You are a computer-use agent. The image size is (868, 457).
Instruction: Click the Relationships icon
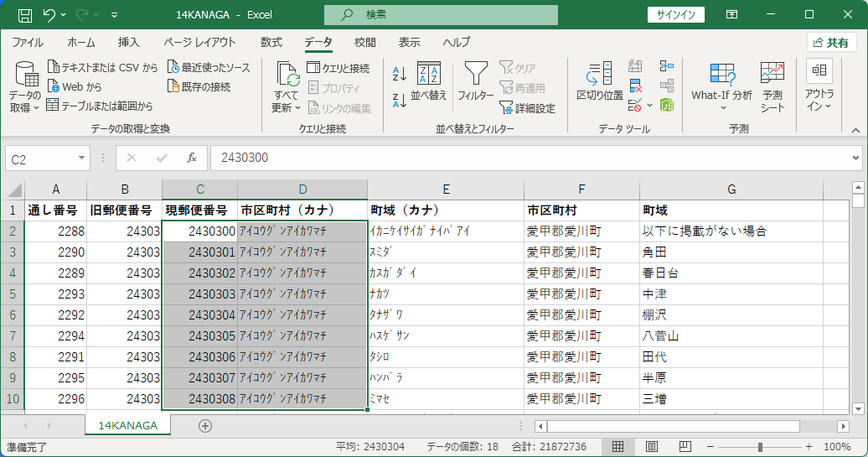[667, 86]
